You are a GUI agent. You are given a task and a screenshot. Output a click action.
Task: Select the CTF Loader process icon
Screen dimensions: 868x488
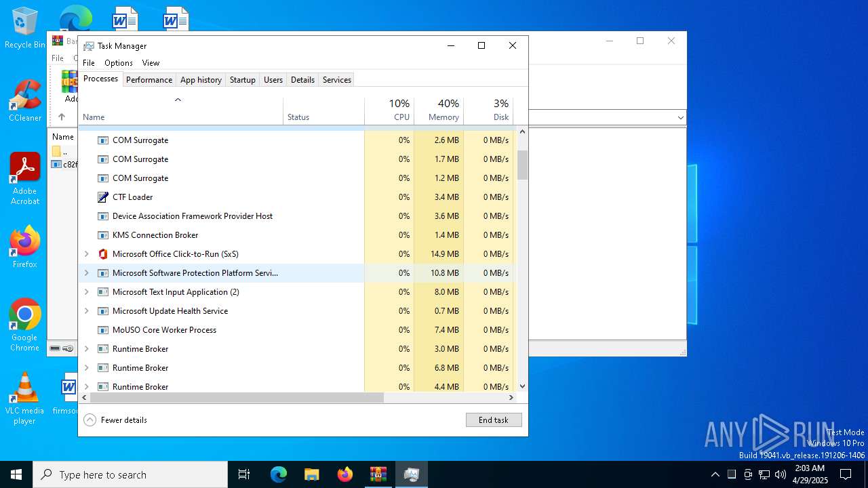103,197
